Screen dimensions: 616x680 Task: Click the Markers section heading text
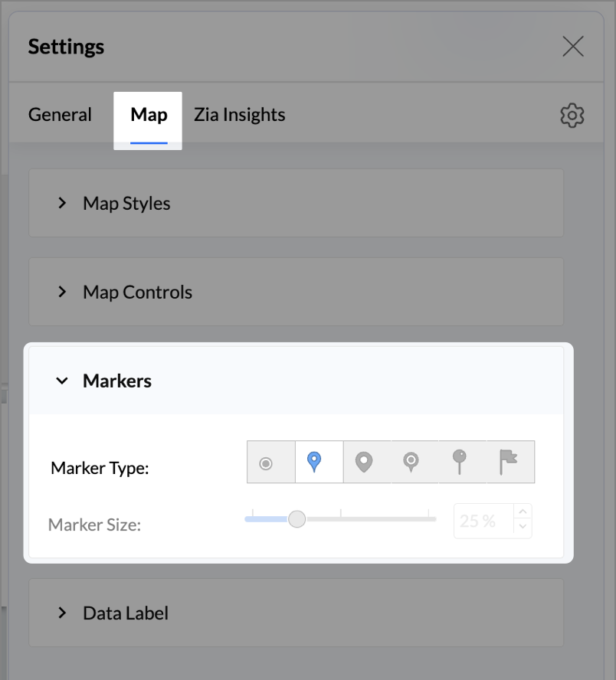[117, 381]
